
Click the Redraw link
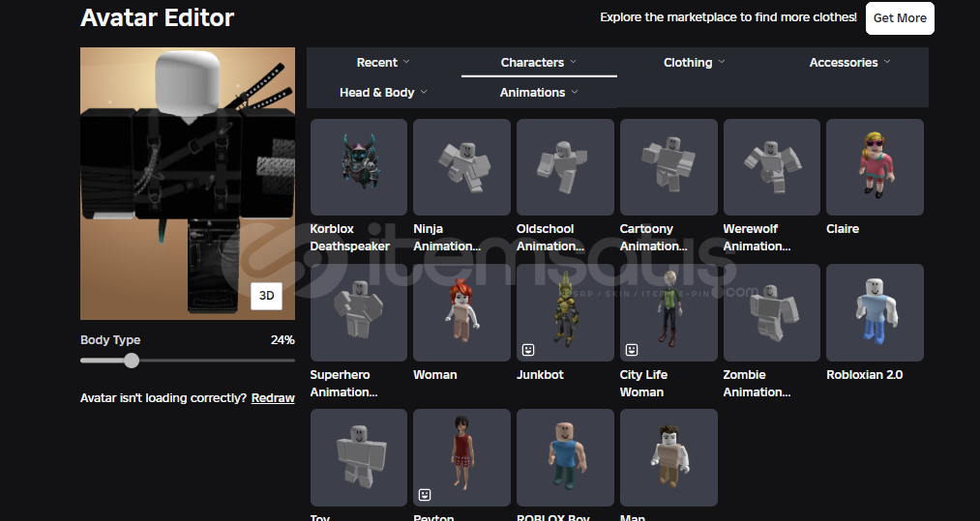pos(273,398)
